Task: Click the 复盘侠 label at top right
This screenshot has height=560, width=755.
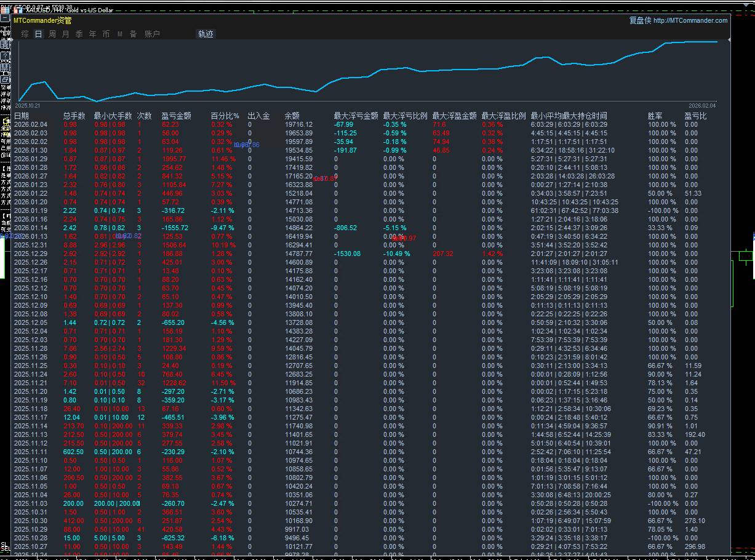Action: coord(639,20)
